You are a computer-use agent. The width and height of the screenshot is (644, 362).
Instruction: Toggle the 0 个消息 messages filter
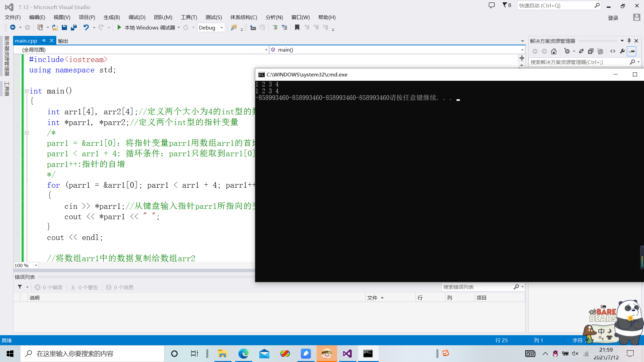120,287
